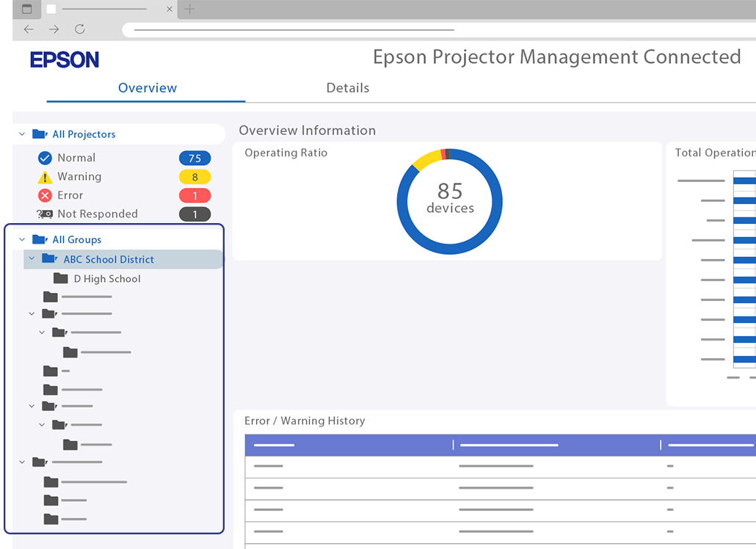
Task: Click the yellow Warning triangle icon
Action: (45, 177)
